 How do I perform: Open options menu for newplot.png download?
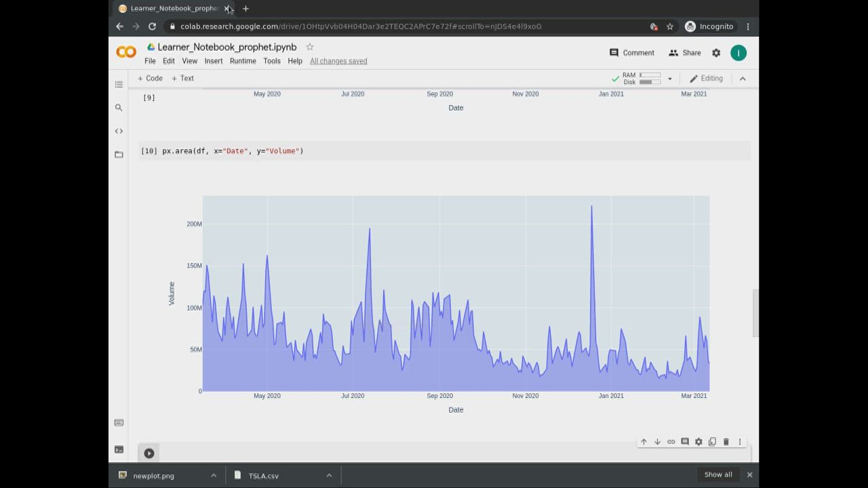pos(214,476)
